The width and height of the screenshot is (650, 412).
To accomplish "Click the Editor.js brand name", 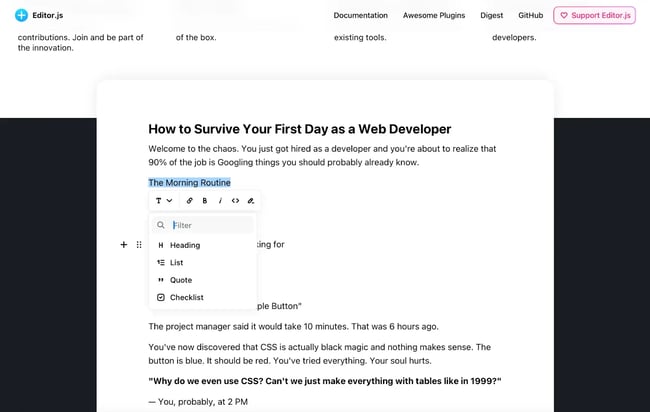I will (48, 15).
